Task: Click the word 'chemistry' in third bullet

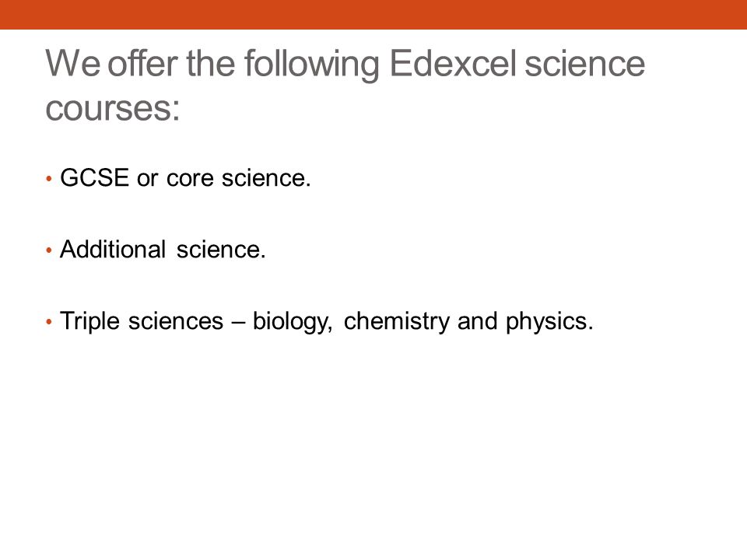Action: 396,321
